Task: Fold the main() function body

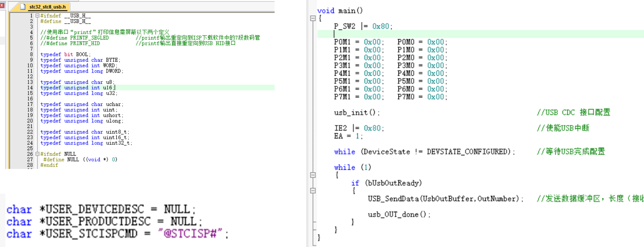Action: click(x=313, y=19)
